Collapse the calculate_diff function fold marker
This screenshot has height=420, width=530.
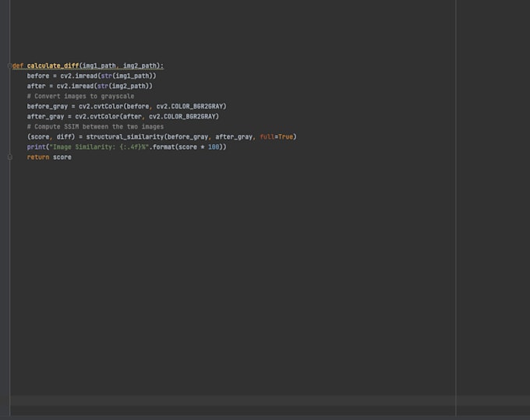point(10,66)
